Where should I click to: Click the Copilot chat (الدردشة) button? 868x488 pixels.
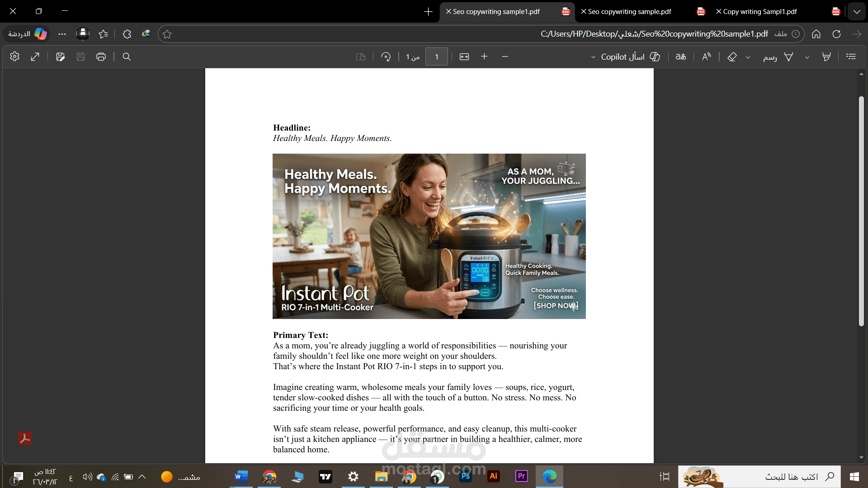coord(27,34)
